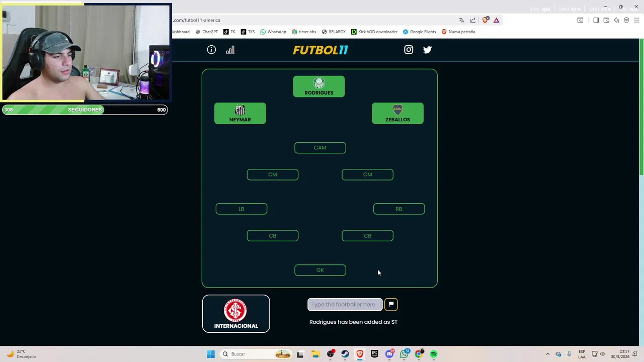Open Epic Games Launcher from taskbar
This screenshot has height=362, width=644.
point(375,354)
